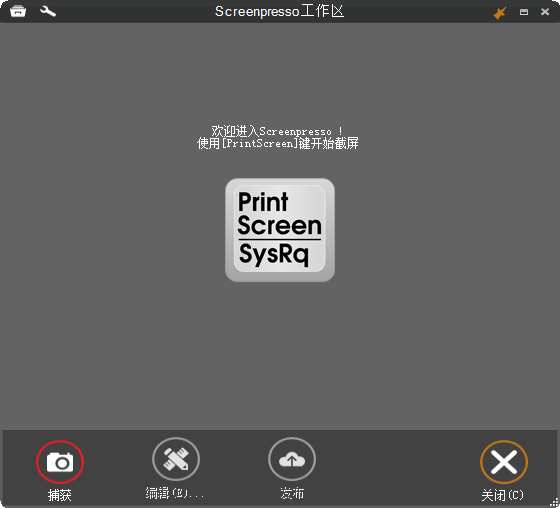Close window with title bar X

click(545, 12)
